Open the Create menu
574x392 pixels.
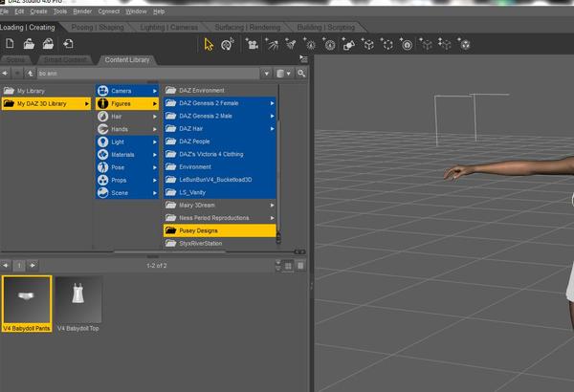[38, 11]
